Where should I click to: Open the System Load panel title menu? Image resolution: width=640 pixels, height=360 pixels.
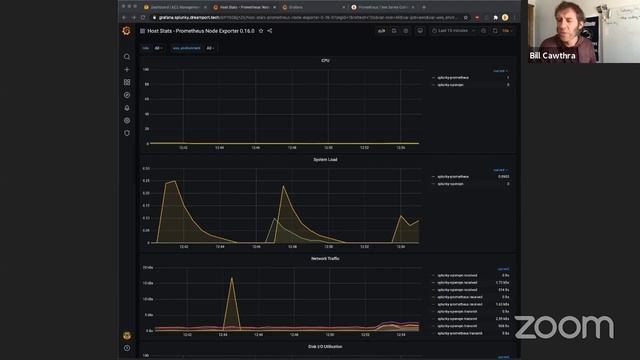[325, 160]
